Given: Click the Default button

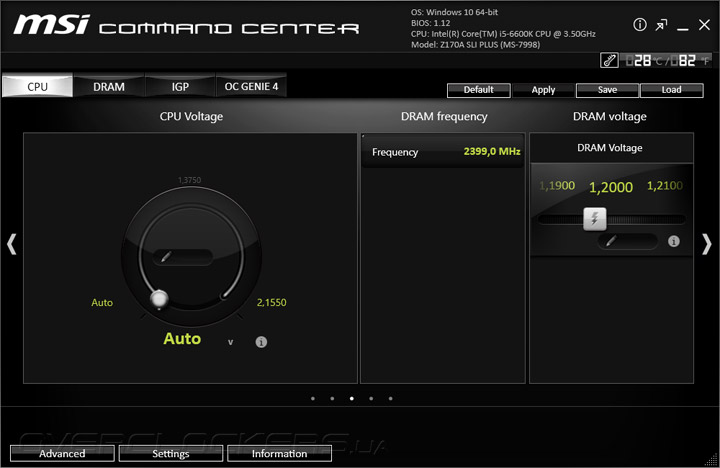Looking at the screenshot, I should point(478,90).
